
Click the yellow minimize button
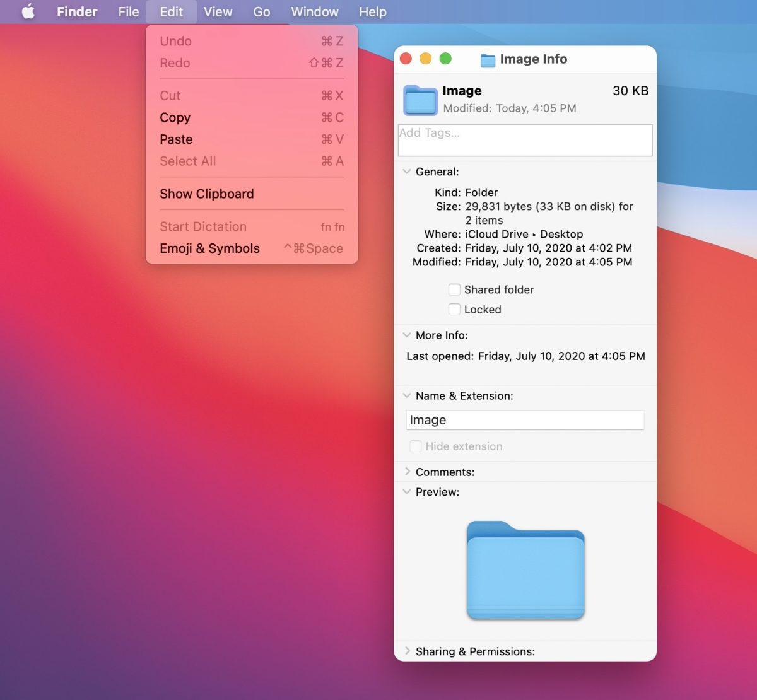tap(426, 59)
